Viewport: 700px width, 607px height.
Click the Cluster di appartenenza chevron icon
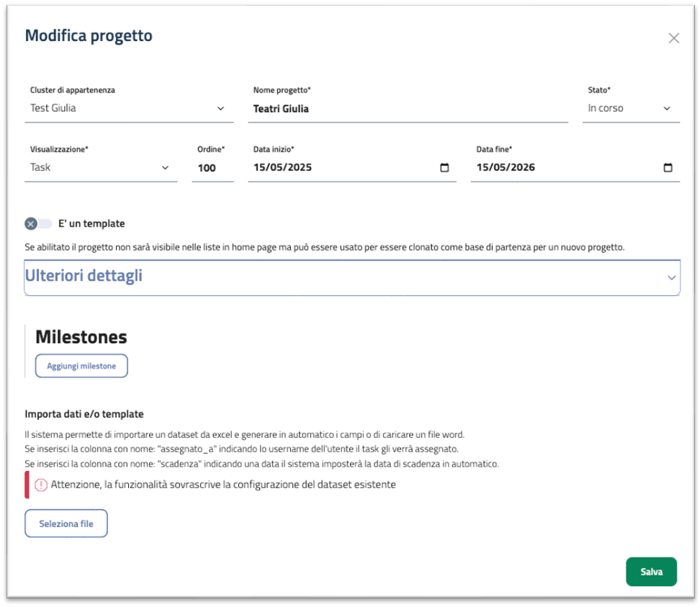coord(221,108)
